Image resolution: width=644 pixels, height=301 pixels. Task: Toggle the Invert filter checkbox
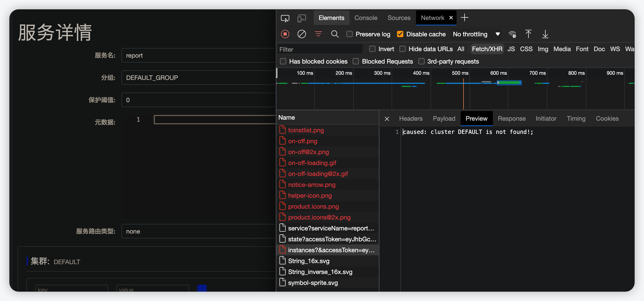point(372,49)
